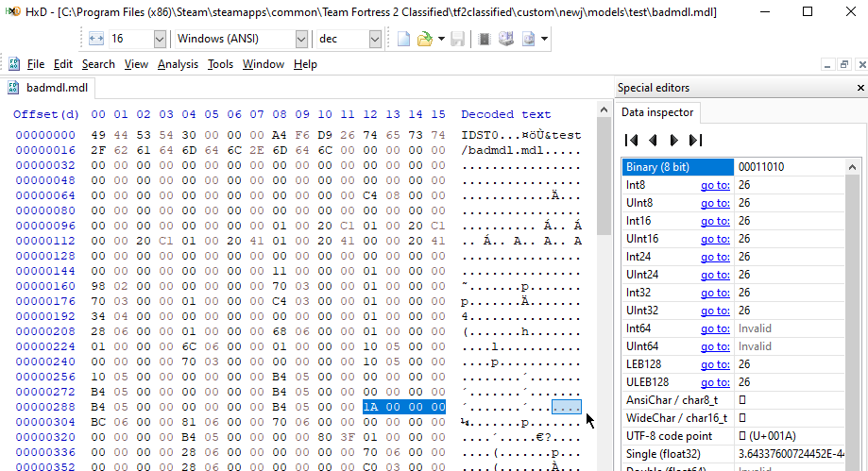This screenshot has height=471, width=868.
Task: Open the Search menu
Action: [x=98, y=64]
